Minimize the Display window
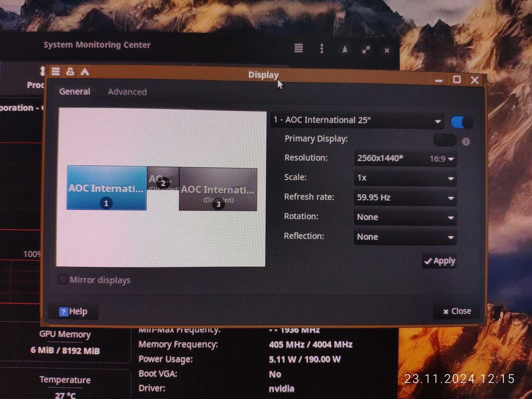Image resolution: width=532 pixels, height=399 pixels. coord(439,80)
